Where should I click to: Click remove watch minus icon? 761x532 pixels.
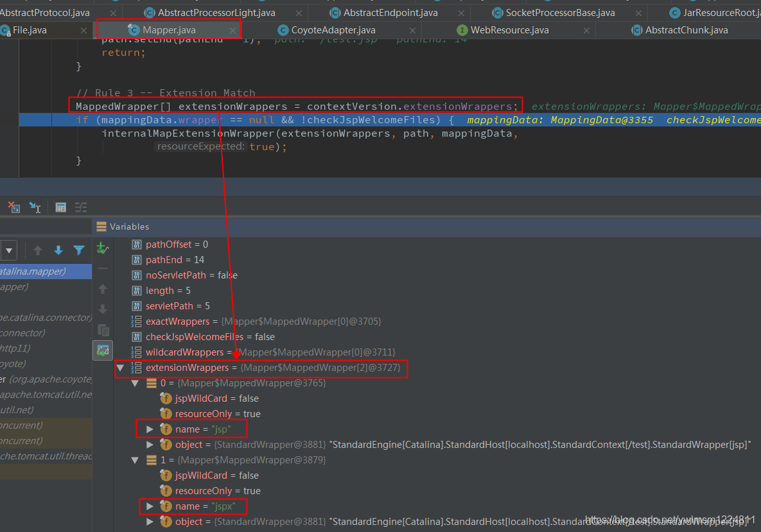102,268
